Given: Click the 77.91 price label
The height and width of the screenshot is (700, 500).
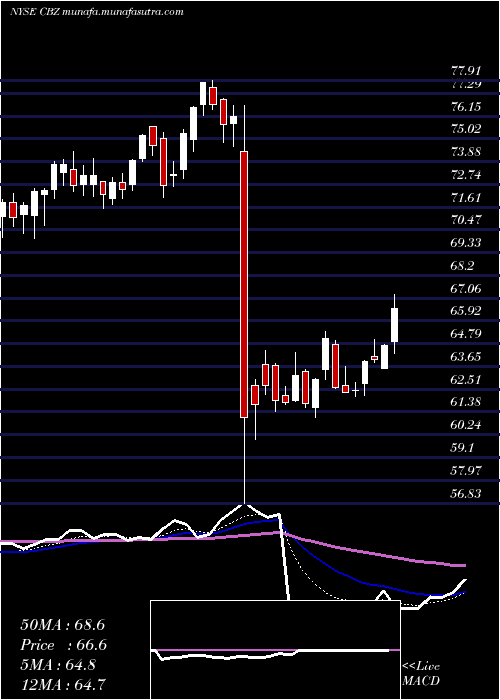Looking at the screenshot, I should point(466,71).
